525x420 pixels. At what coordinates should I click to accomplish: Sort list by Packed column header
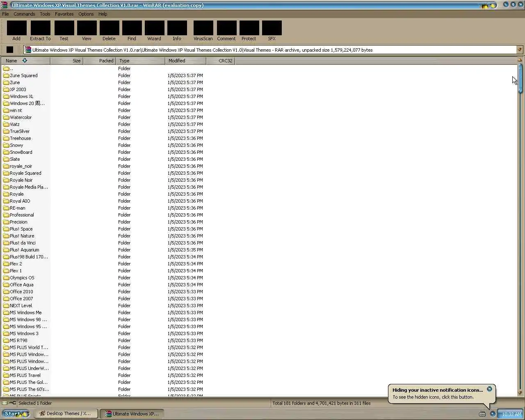pyautogui.click(x=99, y=61)
